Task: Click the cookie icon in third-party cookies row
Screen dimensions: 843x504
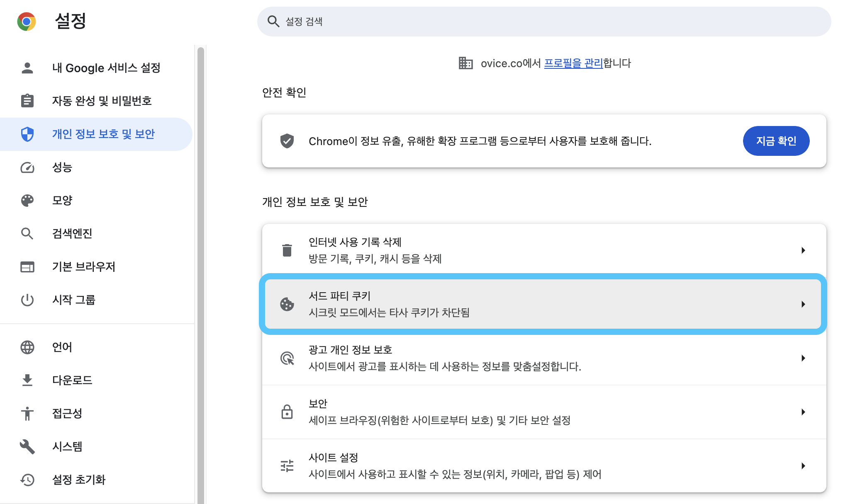Action: (287, 304)
